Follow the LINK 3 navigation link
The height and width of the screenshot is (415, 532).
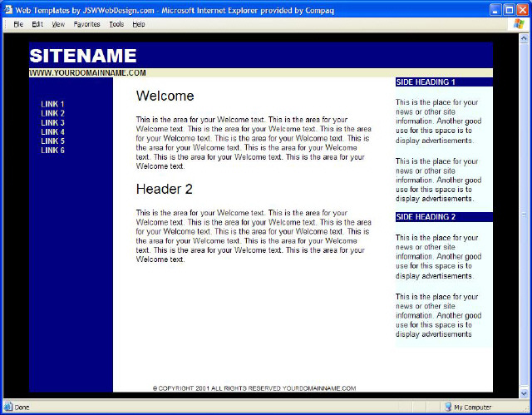(x=52, y=122)
